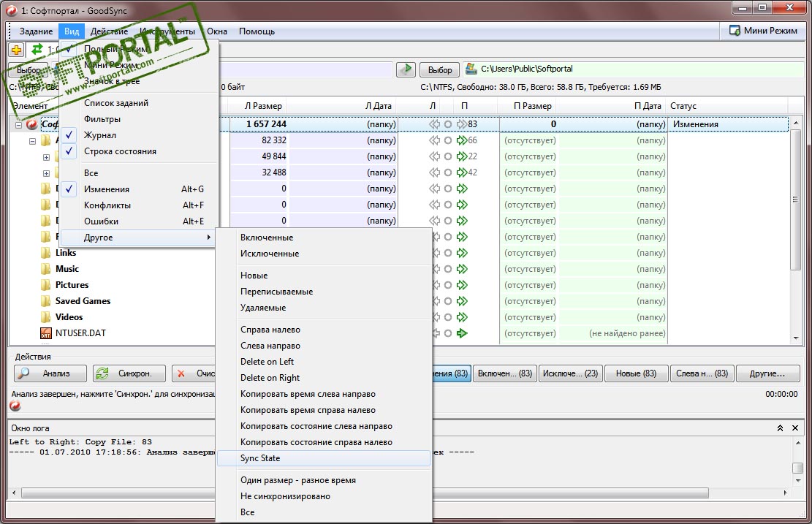The width and height of the screenshot is (812, 524).
Task: Click the file list scrollbar up arrow
Action: click(x=795, y=124)
